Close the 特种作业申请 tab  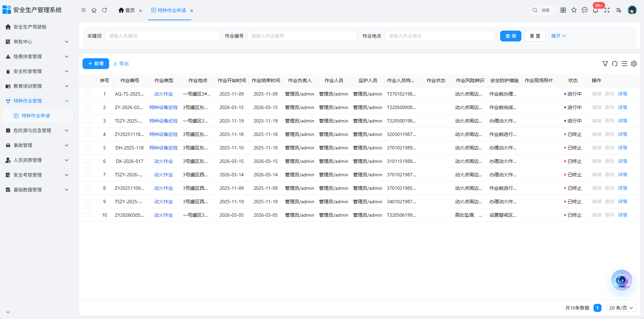(x=192, y=11)
